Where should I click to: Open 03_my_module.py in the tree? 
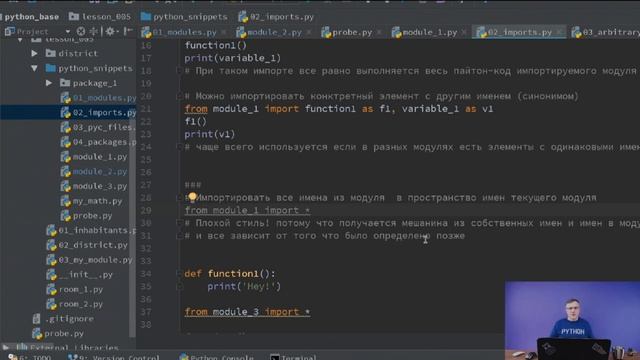coord(89,260)
